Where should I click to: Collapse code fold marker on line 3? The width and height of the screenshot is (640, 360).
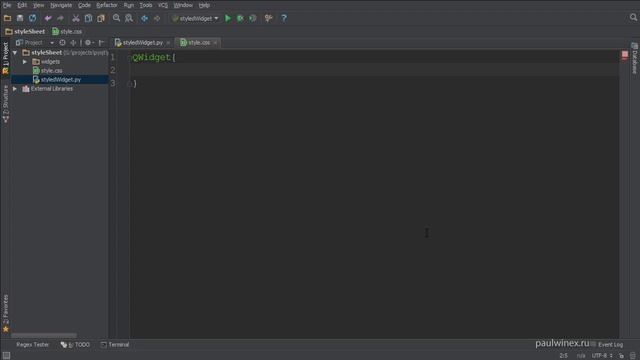coord(129,84)
